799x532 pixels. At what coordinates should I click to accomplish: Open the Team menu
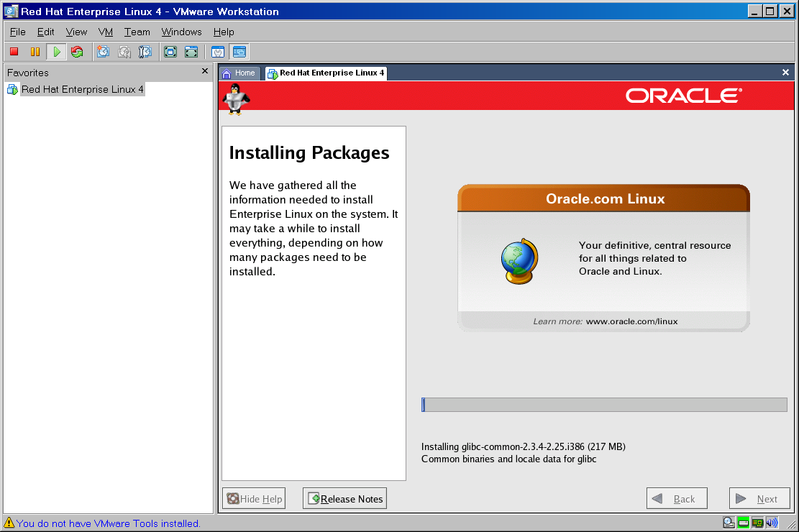pos(137,32)
